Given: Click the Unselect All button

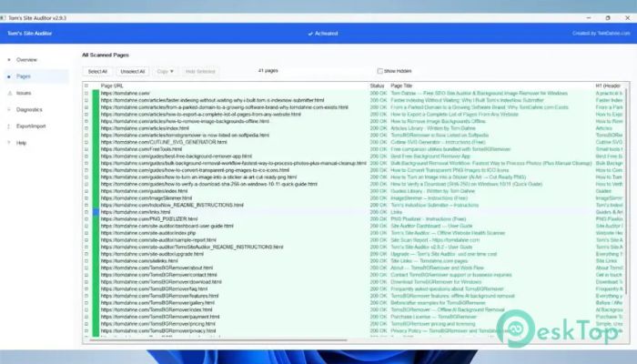Looking at the screenshot, I should (133, 72).
